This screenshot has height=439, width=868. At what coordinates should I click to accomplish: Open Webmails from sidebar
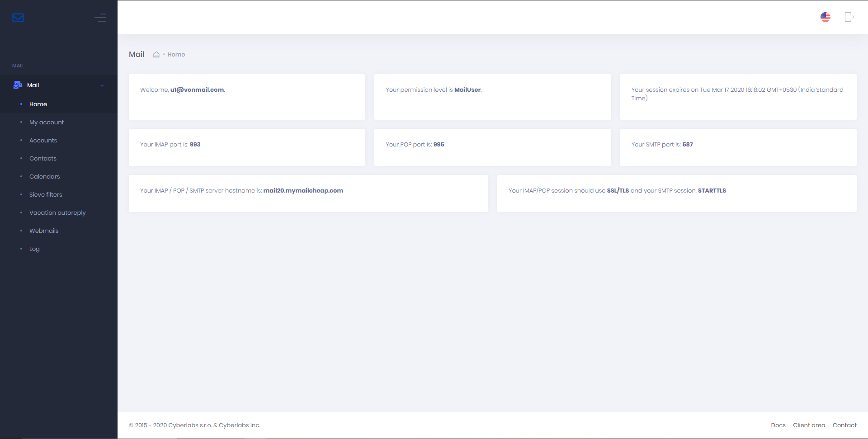tap(44, 231)
